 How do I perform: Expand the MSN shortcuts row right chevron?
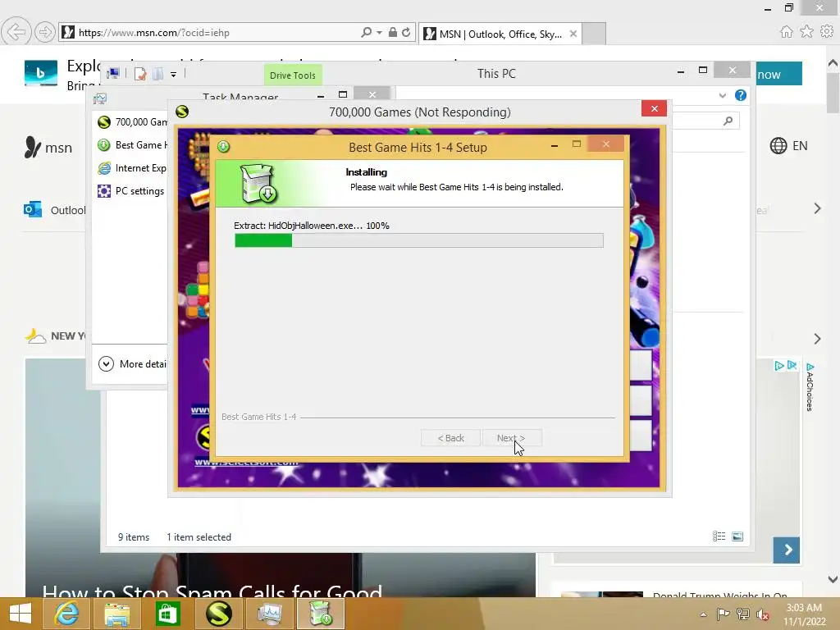(818, 208)
